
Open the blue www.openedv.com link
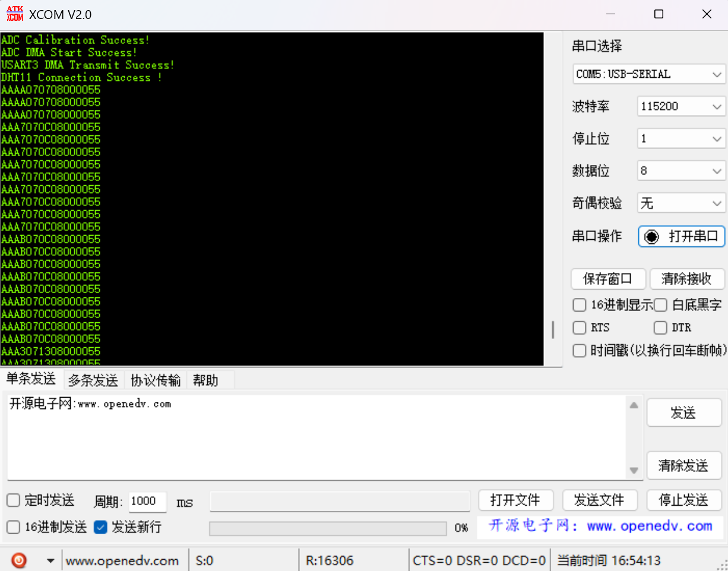click(600, 526)
